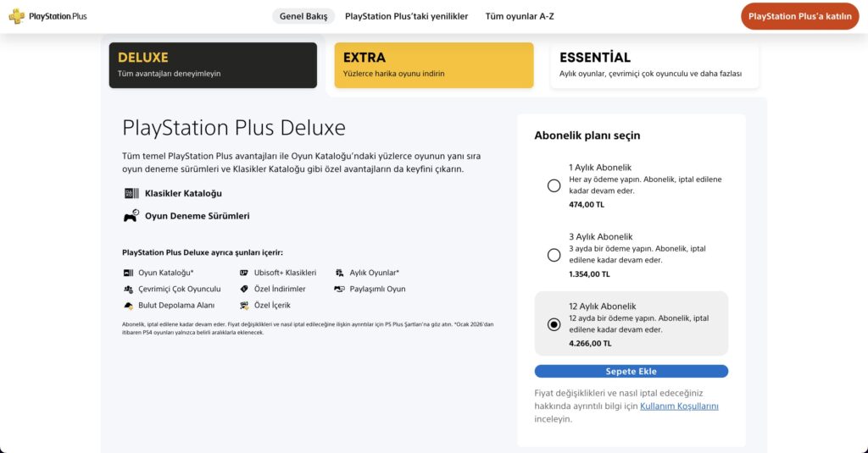Screen dimensions: 868x453
Task: Click the Aylık Oyunlar icon
Action: coord(339,273)
